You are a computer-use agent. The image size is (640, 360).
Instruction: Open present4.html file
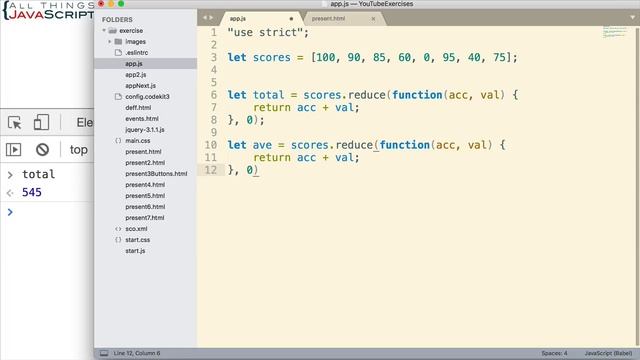145,185
